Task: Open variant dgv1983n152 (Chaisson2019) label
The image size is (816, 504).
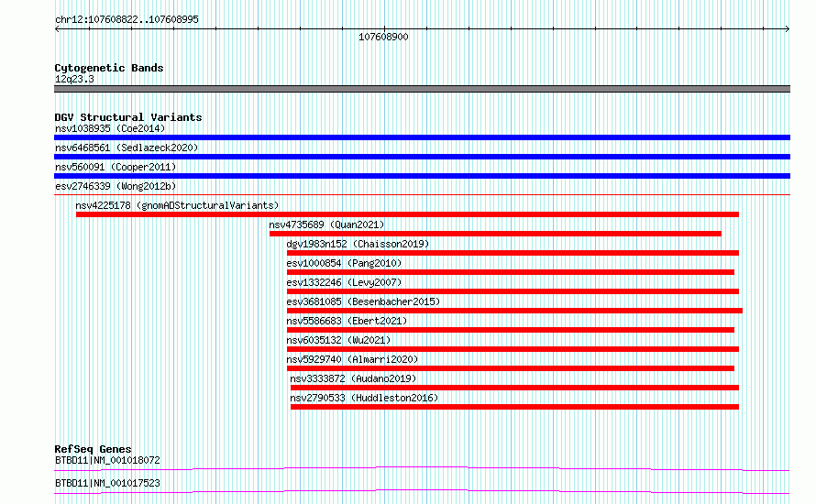Action: coord(358,244)
